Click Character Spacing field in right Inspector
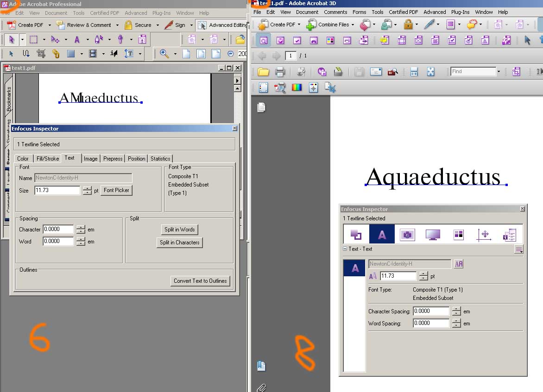The image size is (543, 392). (x=431, y=311)
